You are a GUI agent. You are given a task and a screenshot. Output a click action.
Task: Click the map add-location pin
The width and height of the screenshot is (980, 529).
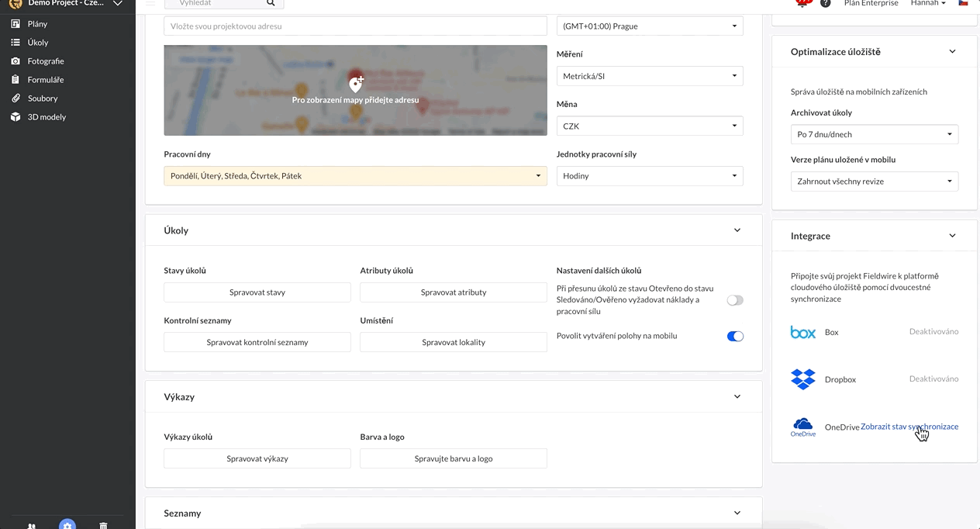pyautogui.click(x=356, y=84)
